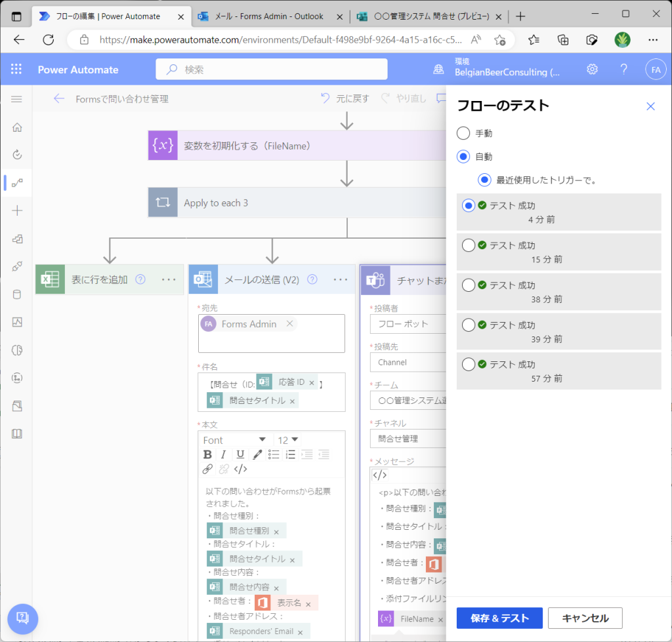Open help for メールの送信 (V2) action
Viewport: 672px width, 642px height.
pos(312,279)
